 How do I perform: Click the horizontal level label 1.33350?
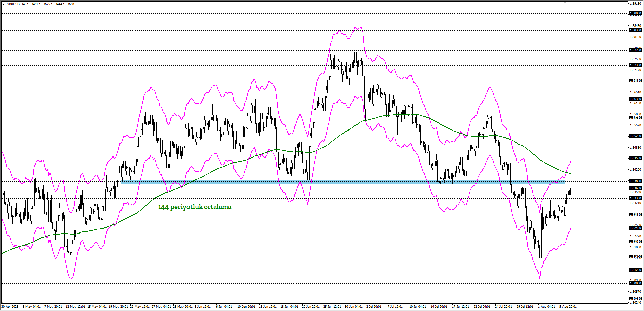point(635,198)
